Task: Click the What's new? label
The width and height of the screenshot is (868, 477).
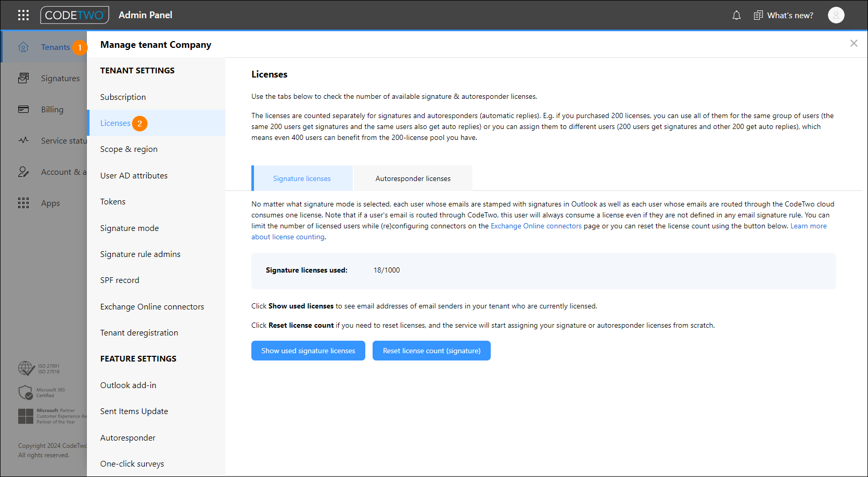Action: pos(790,15)
